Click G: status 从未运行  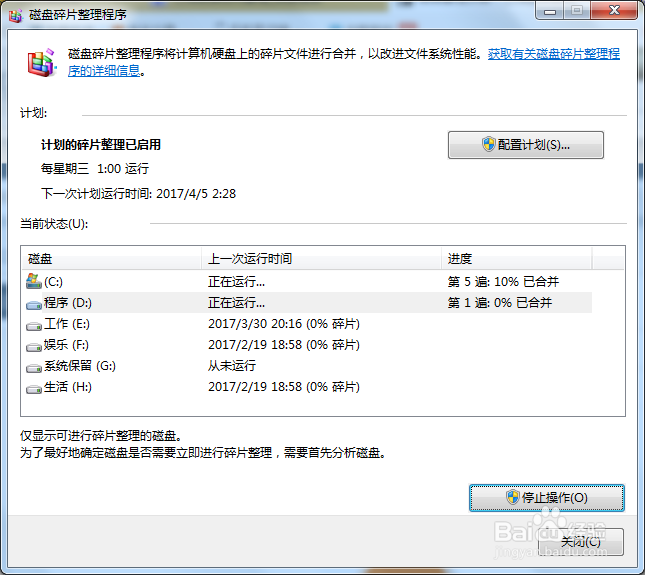click(x=232, y=366)
